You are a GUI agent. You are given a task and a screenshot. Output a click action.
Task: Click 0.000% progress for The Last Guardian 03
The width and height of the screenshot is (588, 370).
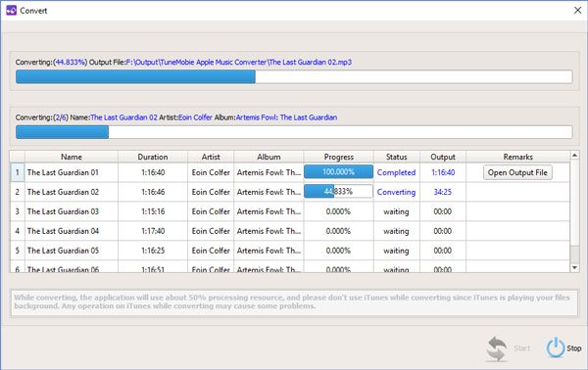pyautogui.click(x=338, y=211)
